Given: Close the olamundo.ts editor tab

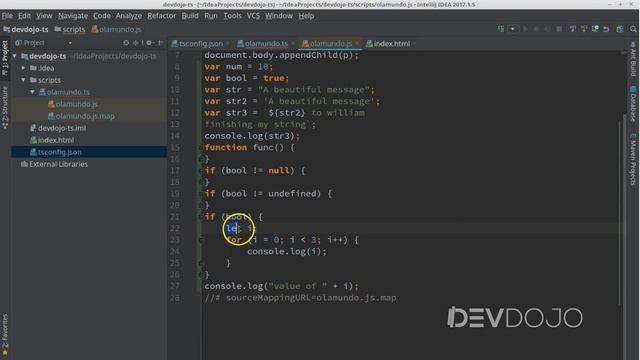Looking at the screenshot, I should click(293, 44).
